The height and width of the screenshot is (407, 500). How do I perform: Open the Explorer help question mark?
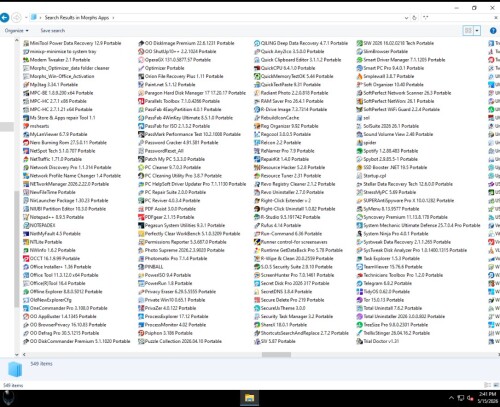pos(493,31)
